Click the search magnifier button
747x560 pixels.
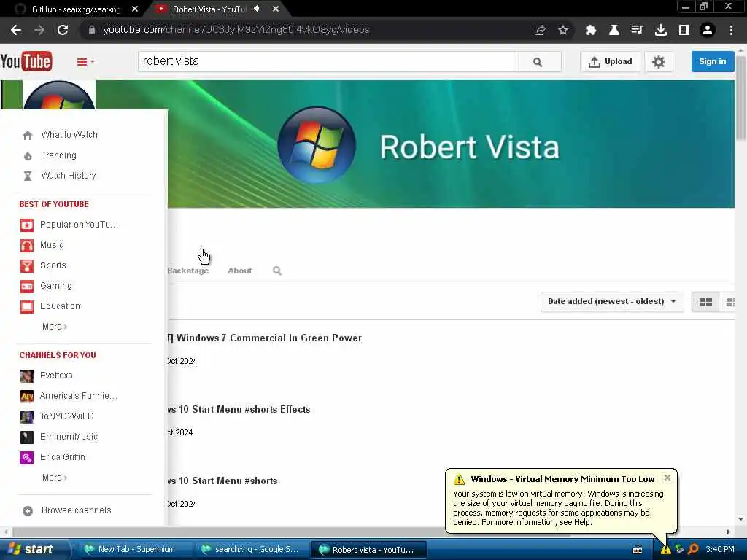[x=538, y=62]
